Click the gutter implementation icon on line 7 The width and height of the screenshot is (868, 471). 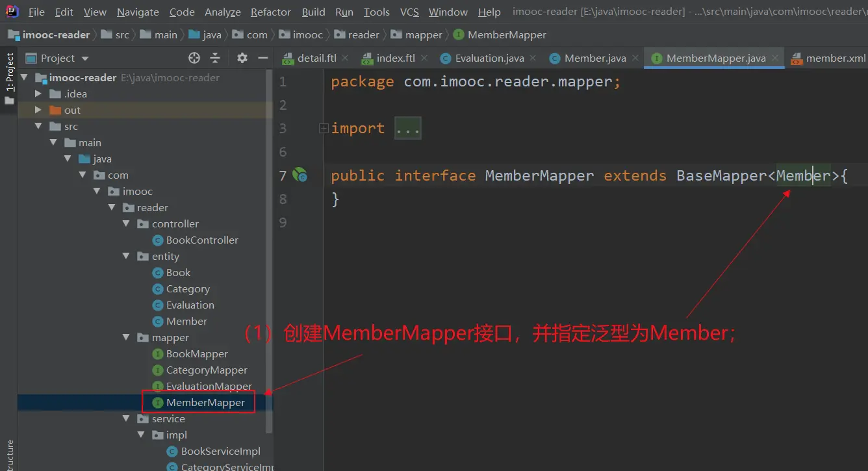(x=300, y=175)
